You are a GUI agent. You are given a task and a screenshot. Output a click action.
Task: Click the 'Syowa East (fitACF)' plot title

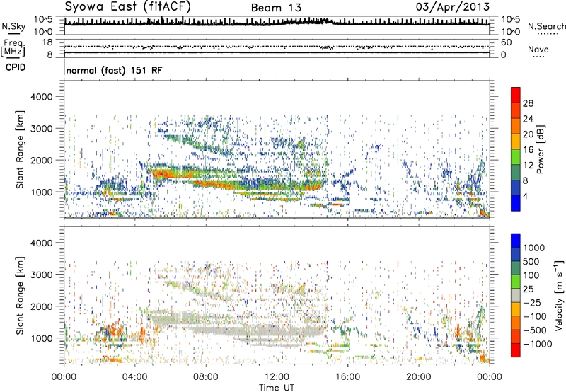(128, 6)
